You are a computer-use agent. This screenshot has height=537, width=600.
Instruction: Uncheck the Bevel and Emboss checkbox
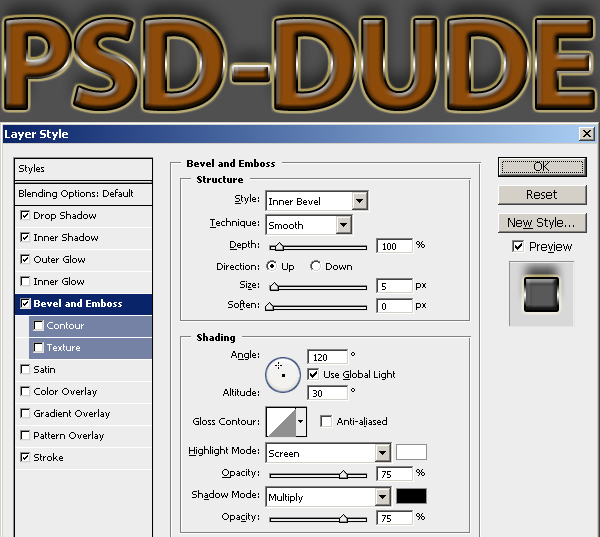click(25, 304)
